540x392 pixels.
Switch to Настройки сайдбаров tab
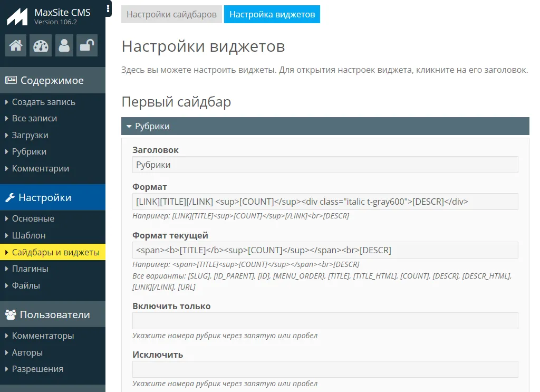(x=171, y=14)
